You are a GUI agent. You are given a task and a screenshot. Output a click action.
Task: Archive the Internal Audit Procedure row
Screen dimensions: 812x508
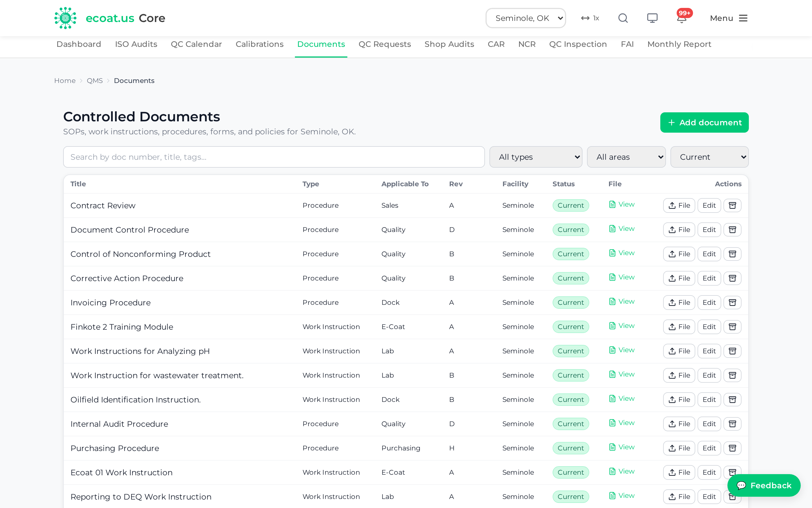click(x=732, y=424)
